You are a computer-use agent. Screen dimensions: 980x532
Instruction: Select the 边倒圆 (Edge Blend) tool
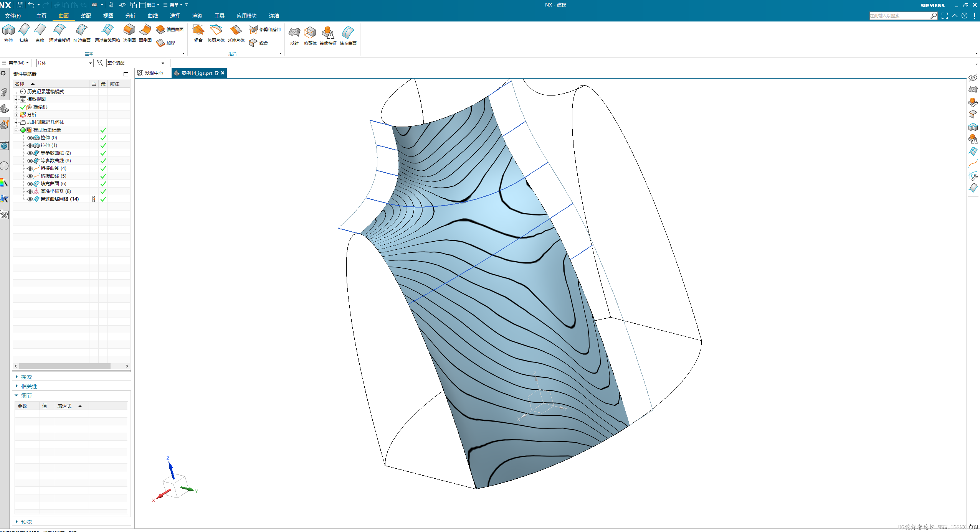pos(129,33)
